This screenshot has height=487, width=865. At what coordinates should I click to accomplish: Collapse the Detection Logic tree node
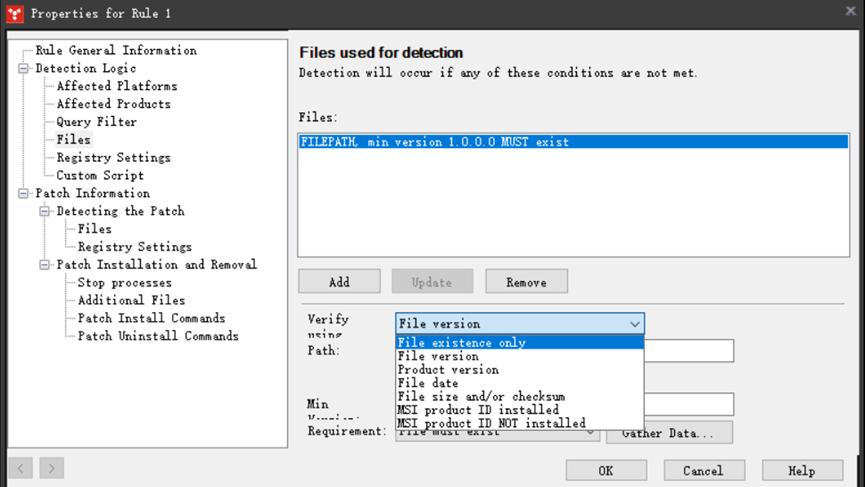23,69
